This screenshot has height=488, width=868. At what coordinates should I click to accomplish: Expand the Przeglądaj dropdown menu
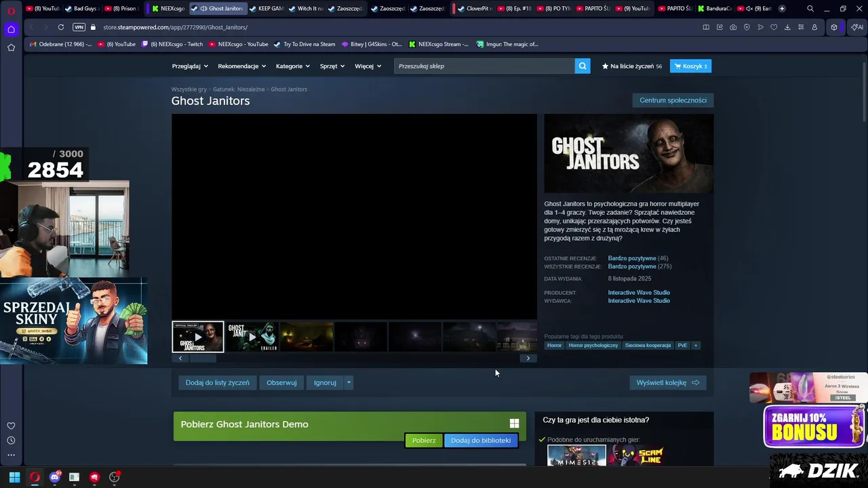click(x=190, y=66)
